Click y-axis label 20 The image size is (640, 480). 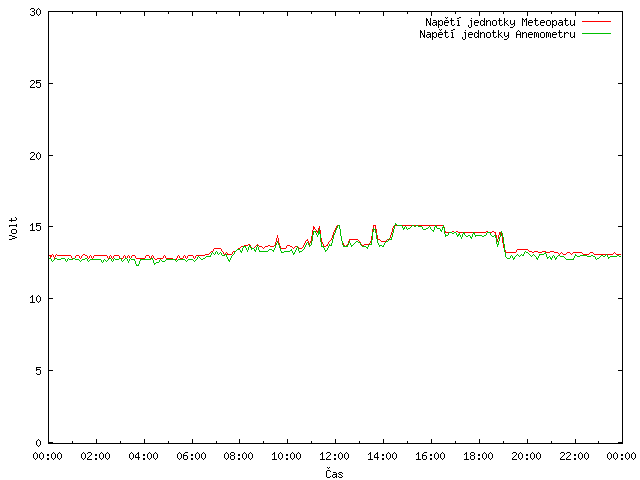point(36,156)
